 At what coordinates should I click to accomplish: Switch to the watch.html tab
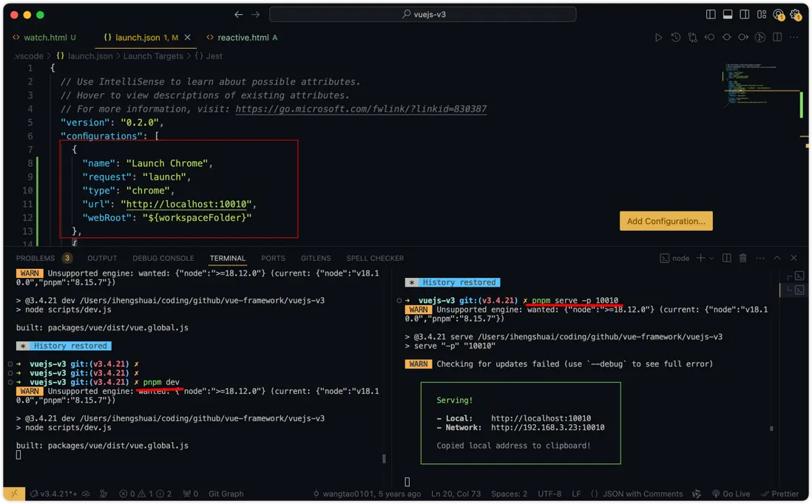[x=45, y=37]
